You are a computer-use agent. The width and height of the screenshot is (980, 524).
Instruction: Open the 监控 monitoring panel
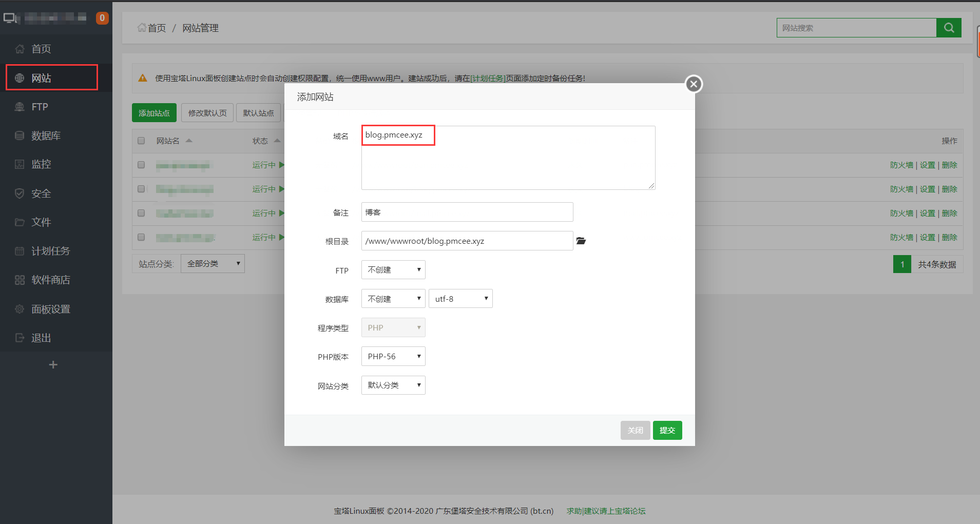pos(41,164)
